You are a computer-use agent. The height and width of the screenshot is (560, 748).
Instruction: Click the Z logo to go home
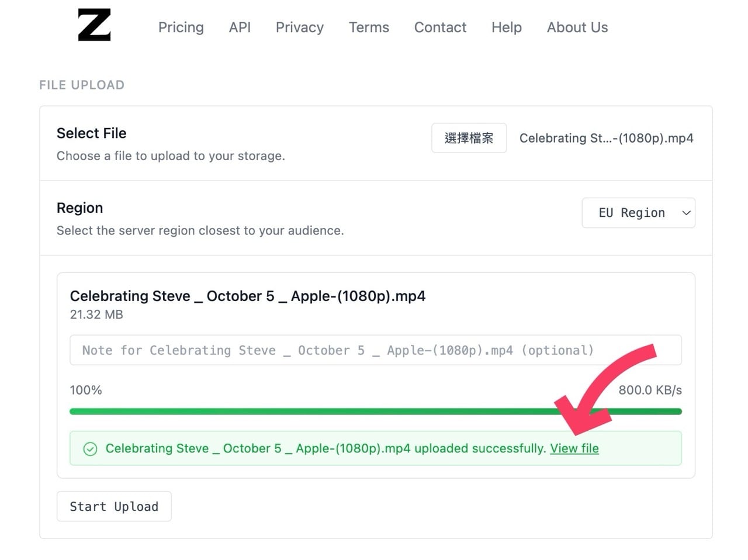94,25
